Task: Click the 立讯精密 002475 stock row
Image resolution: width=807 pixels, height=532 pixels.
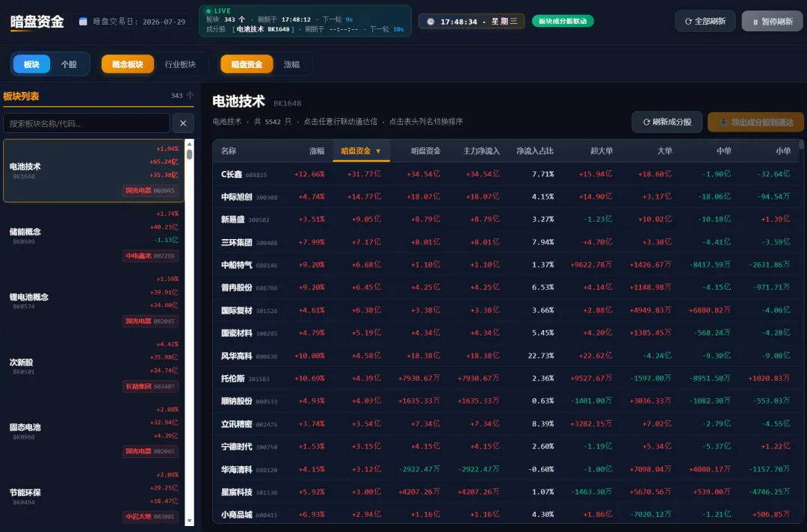Action: 506,424
